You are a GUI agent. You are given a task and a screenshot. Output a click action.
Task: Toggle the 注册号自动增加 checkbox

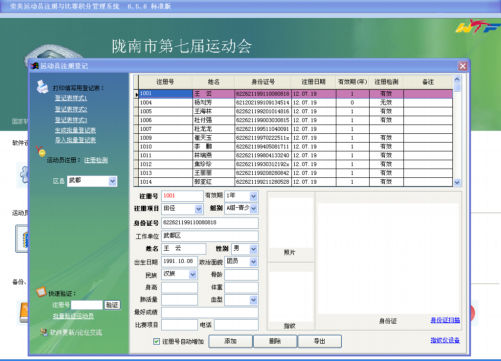tap(156, 341)
